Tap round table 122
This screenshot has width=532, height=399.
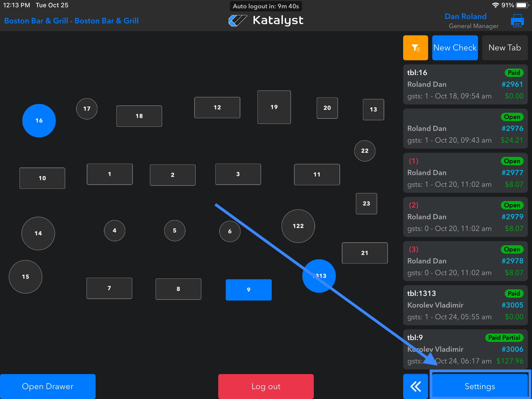pyautogui.click(x=298, y=226)
